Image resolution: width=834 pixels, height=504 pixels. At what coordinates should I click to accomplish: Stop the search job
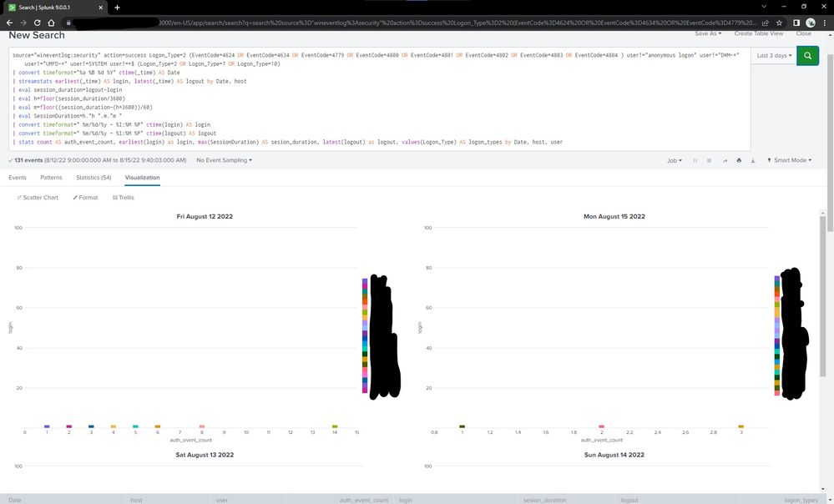point(709,160)
